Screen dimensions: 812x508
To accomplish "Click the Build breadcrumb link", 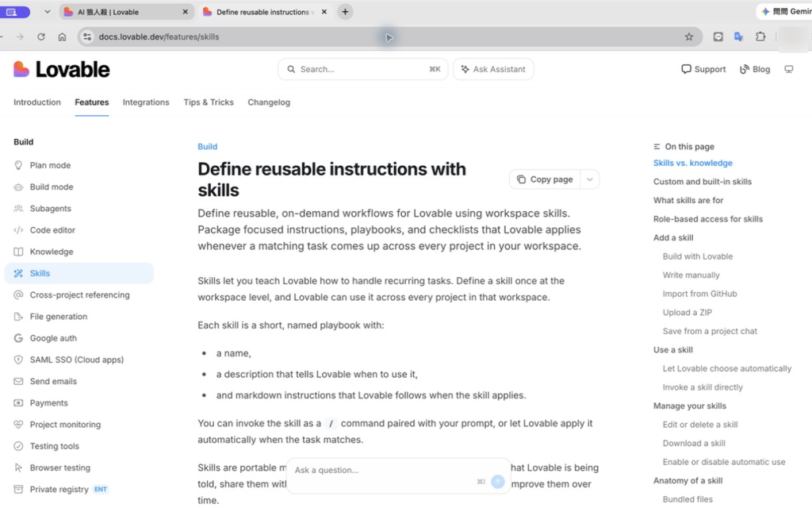I will coord(208,147).
